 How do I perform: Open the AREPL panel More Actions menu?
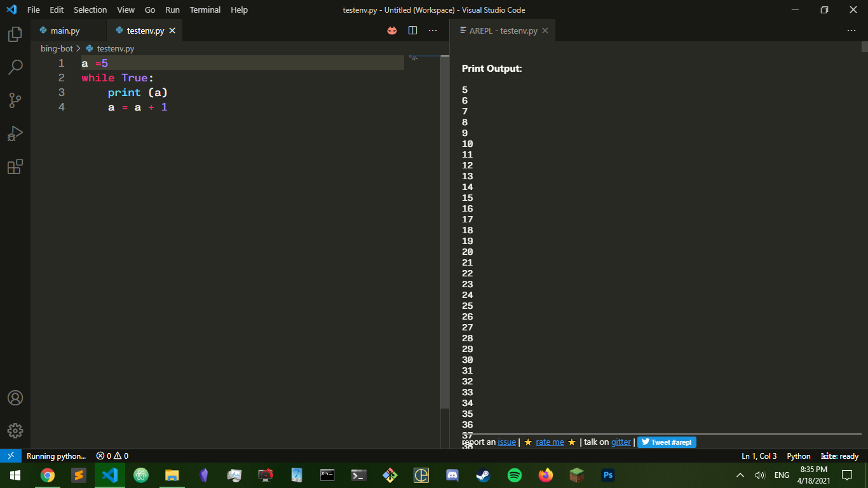point(851,30)
